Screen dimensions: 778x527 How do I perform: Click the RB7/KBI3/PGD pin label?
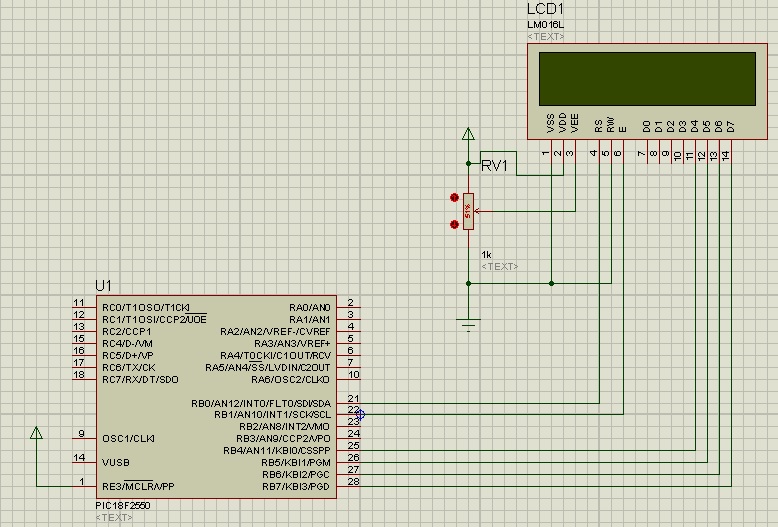point(296,486)
